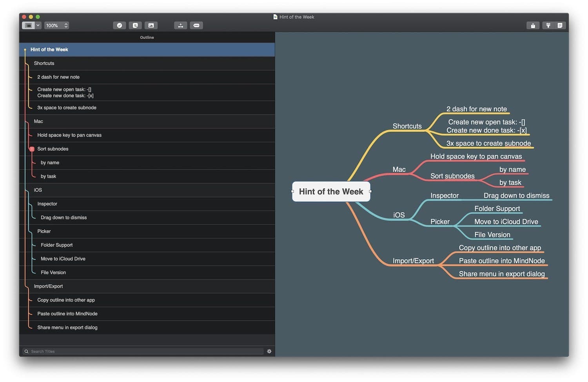Open the view options dropdown arrow
Viewport: 588px width, 382px height.
coord(38,25)
